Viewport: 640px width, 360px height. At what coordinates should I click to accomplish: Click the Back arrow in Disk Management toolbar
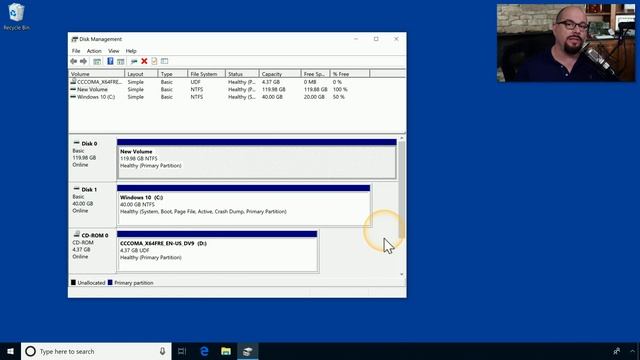[73, 61]
